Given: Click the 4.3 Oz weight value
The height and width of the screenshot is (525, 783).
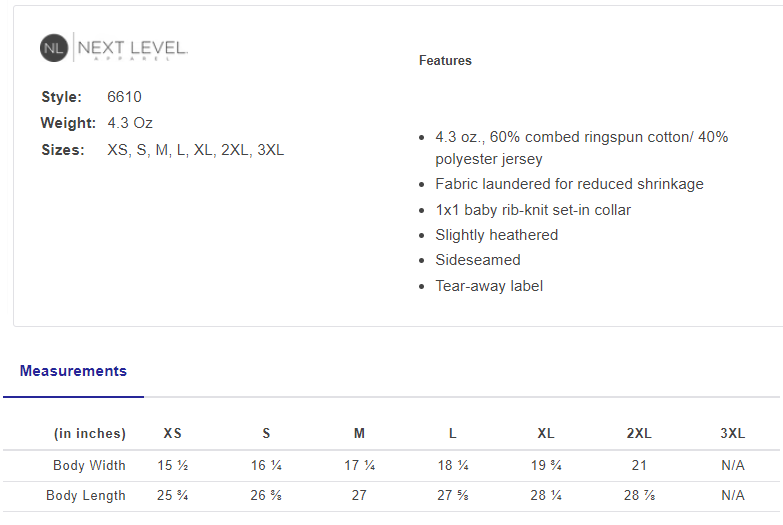Looking at the screenshot, I should click(130, 123).
